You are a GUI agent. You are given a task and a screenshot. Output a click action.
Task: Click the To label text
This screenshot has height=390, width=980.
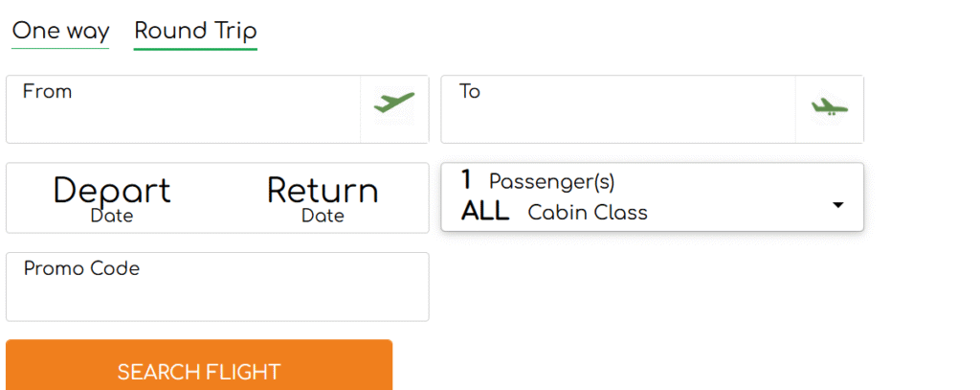[x=470, y=92]
